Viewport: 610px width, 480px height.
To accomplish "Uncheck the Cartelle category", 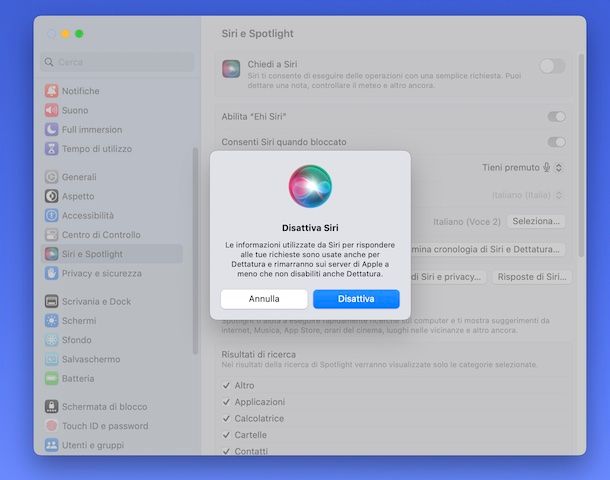I will coord(226,435).
